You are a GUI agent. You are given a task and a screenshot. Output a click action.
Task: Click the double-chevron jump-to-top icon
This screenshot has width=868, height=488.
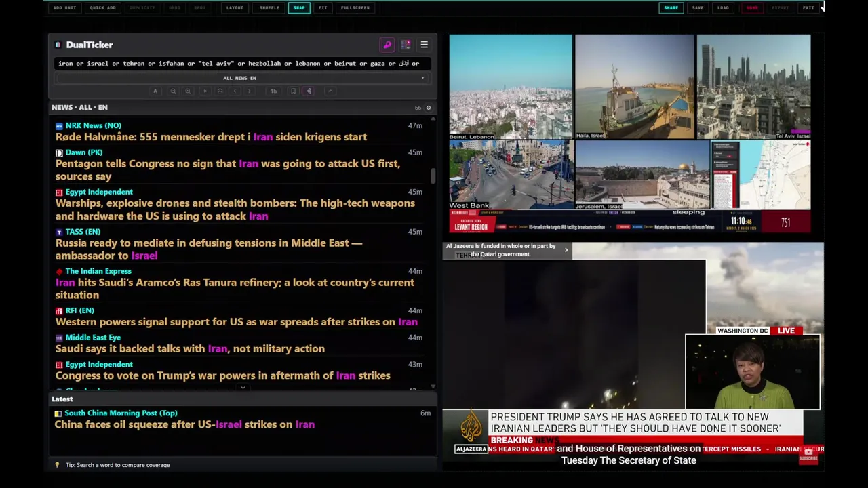(x=220, y=91)
